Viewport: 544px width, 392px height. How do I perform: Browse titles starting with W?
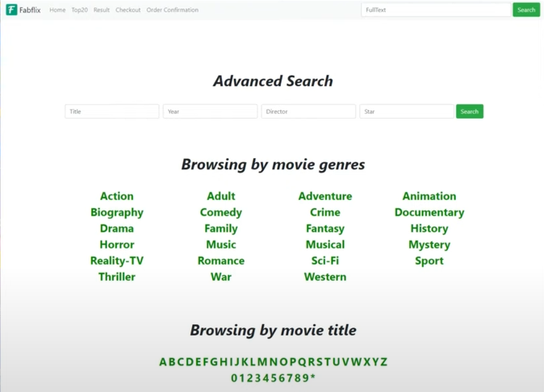pyautogui.click(x=356, y=362)
